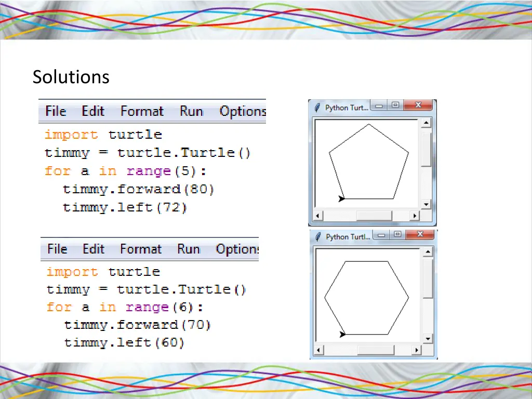Click the scroll-down arrow in the pentagon window
Screen dimensions: 532x399
(x=426, y=204)
